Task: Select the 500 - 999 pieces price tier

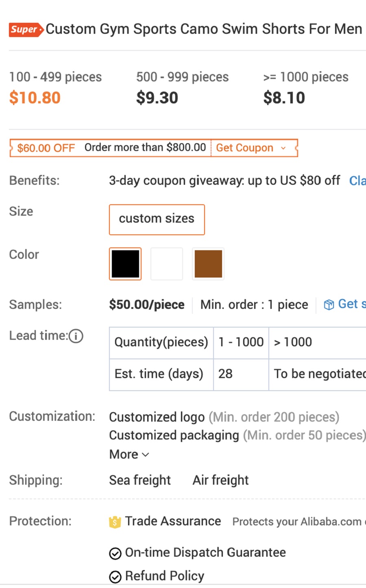Action: tap(182, 87)
